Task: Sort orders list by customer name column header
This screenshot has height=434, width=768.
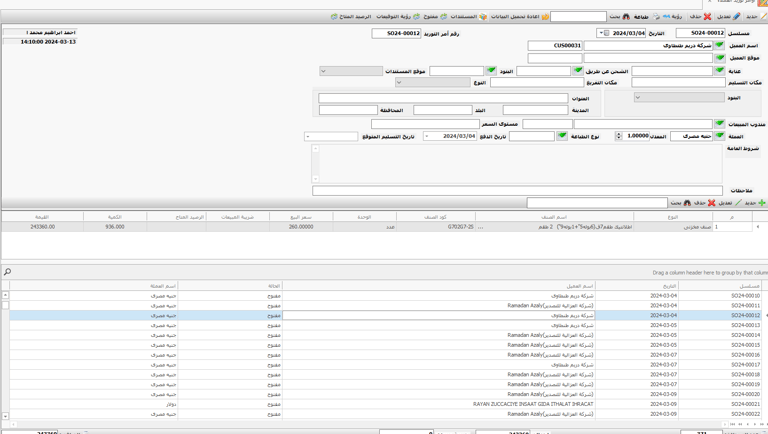Action: pyautogui.click(x=439, y=286)
